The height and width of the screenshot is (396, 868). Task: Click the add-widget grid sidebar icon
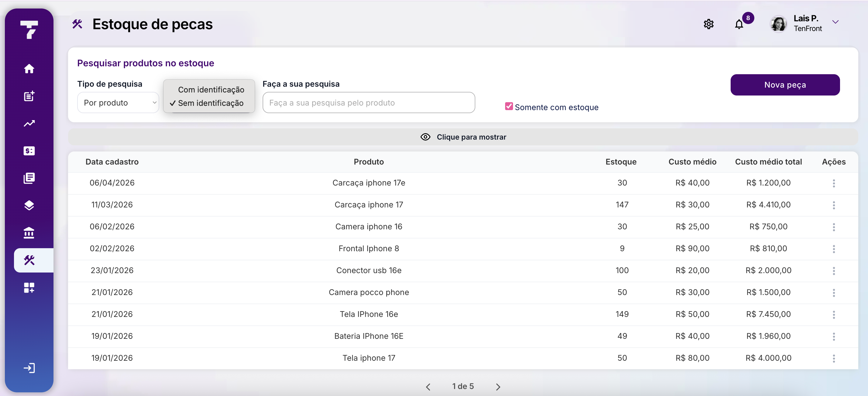point(29,287)
